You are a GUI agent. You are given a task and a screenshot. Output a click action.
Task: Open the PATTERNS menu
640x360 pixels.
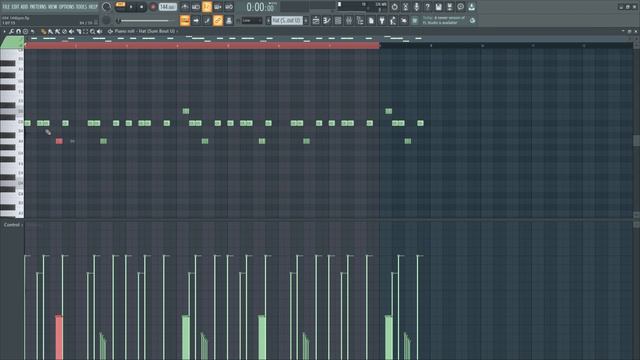pyautogui.click(x=38, y=7)
